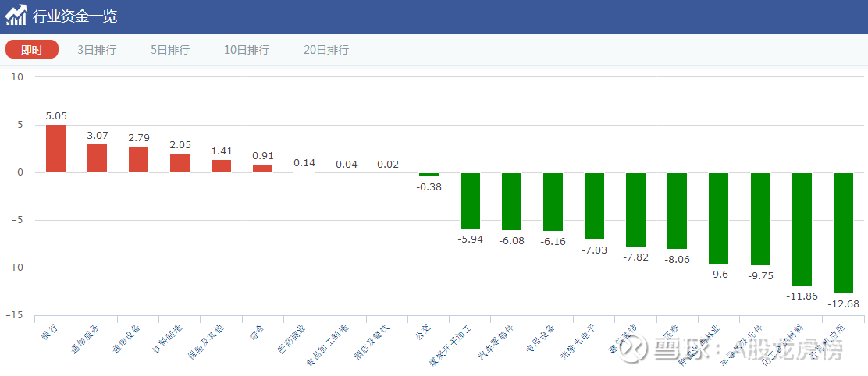
Task: Click the 5.05 value label
Action: [x=56, y=116]
